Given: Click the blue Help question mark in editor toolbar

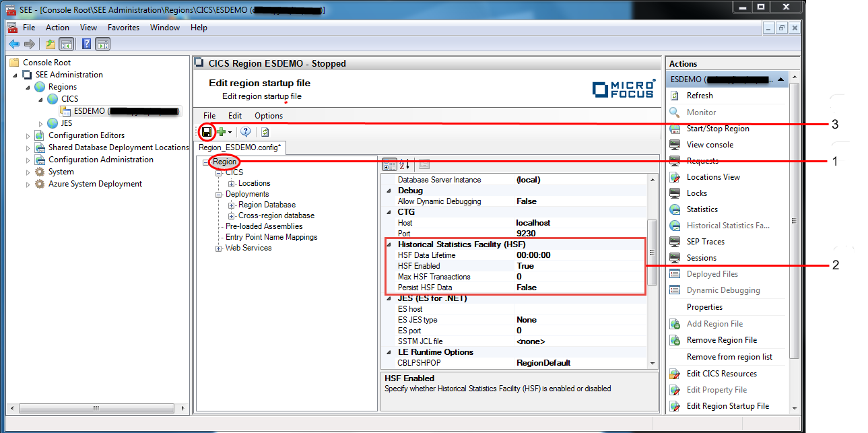Looking at the screenshot, I should point(246,132).
